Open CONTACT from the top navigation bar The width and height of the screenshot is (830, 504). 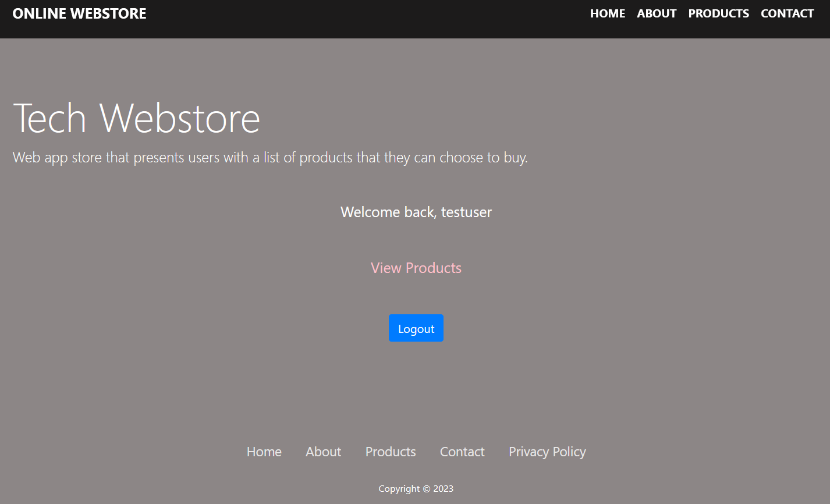point(787,13)
